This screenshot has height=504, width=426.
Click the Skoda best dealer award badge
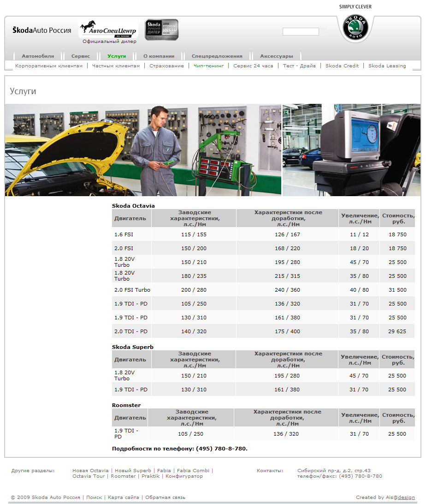[x=161, y=30]
